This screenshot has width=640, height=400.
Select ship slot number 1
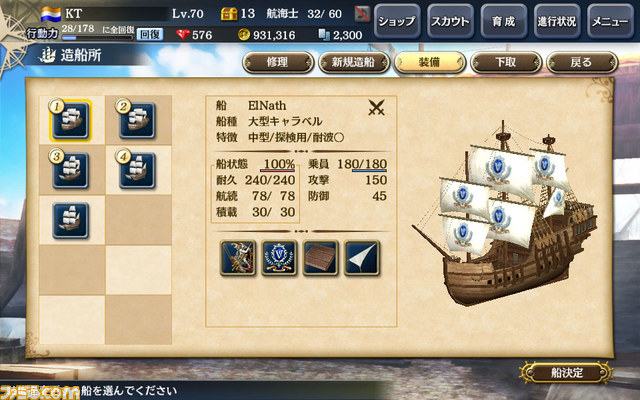70,120
